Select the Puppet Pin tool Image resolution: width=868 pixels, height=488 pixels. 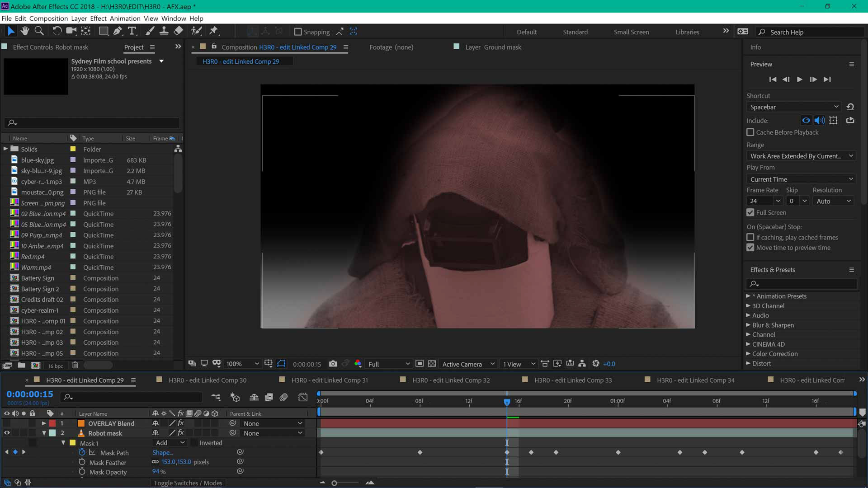pos(213,31)
